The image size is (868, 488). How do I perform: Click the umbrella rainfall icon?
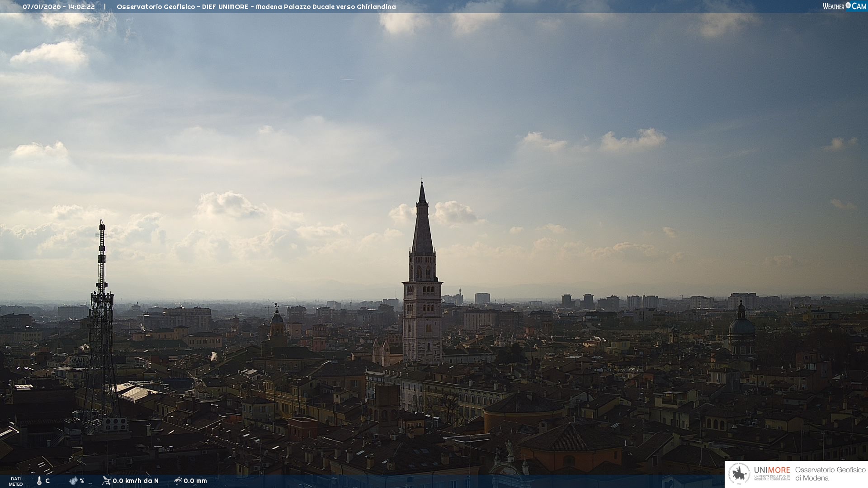178,481
